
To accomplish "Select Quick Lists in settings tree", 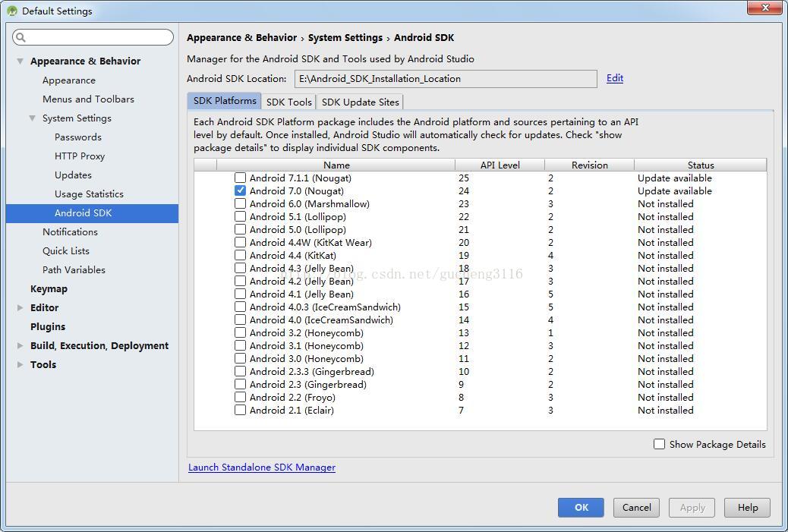I will coord(66,250).
